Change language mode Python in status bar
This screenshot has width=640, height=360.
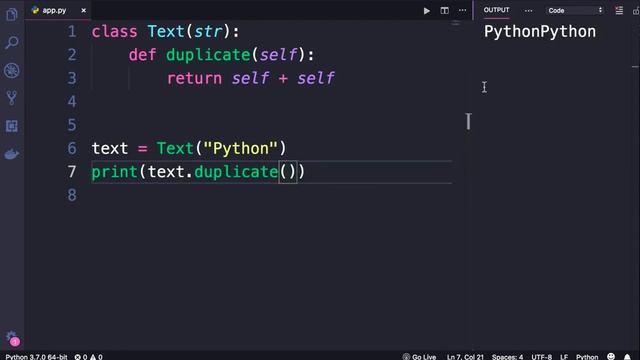click(587, 357)
